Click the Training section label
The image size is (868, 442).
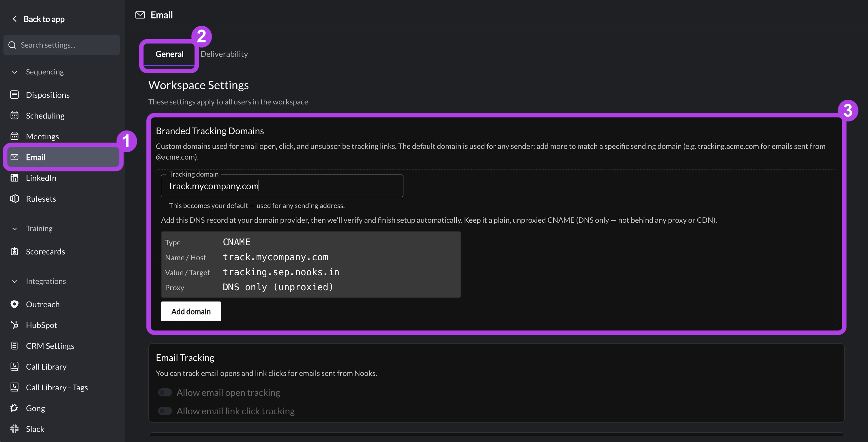tap(39, 229)
